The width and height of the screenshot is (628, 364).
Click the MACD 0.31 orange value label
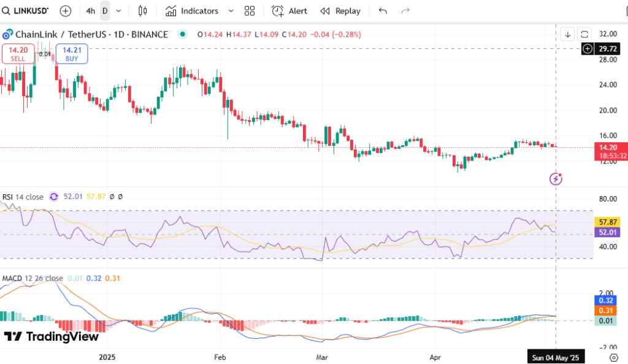[x=605, y=311]
